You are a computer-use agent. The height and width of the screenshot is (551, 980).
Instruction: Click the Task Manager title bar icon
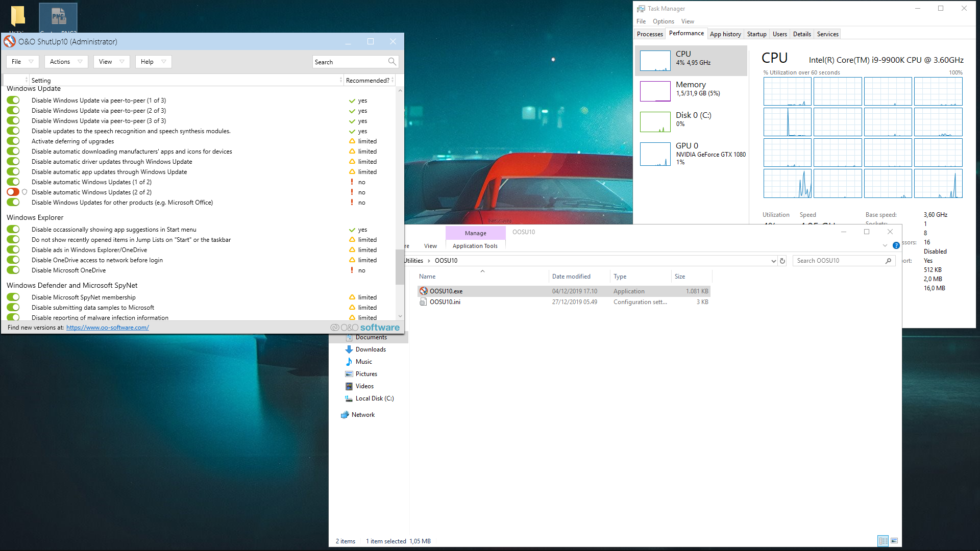641,9
